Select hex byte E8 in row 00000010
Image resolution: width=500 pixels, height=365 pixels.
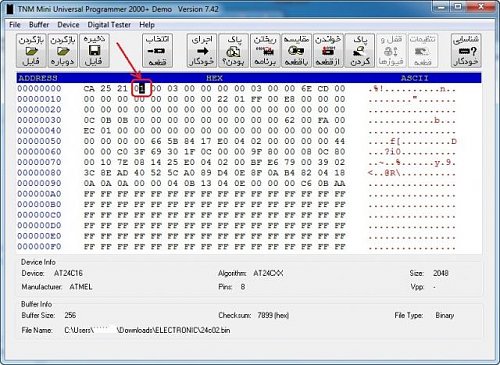point(290,99)
